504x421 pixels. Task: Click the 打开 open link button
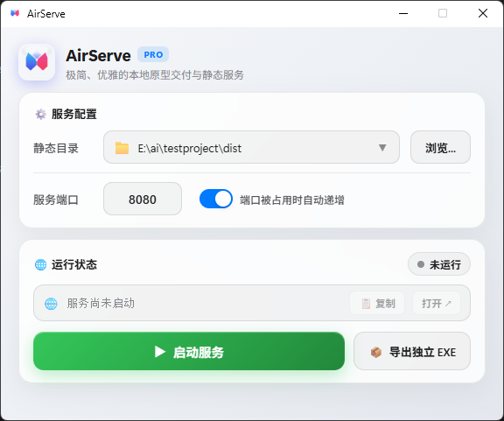click(437, 303)
